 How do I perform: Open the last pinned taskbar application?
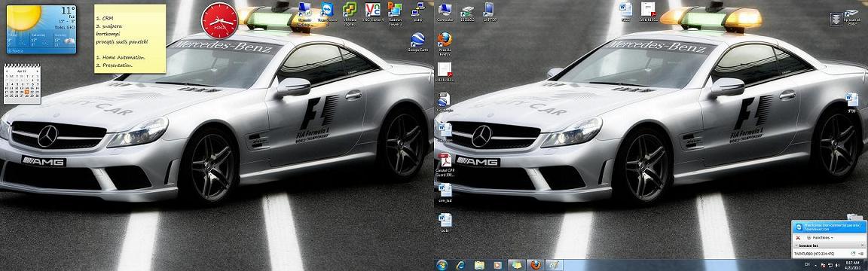[554, 265]
